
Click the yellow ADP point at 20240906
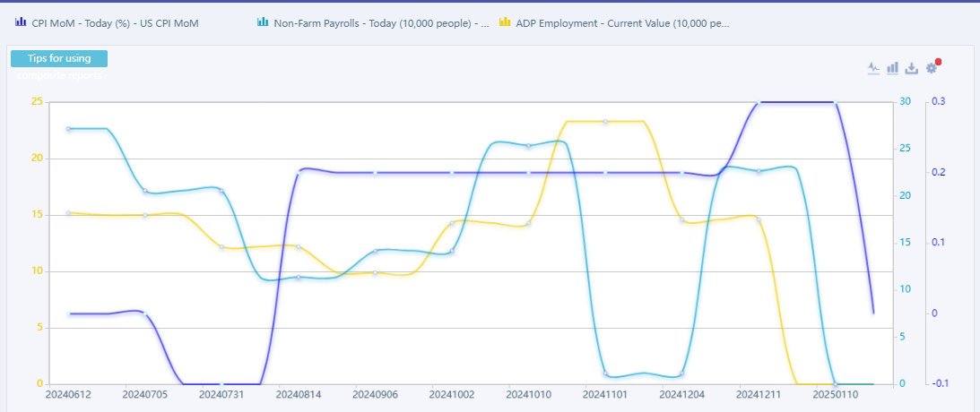click(376, 272)
